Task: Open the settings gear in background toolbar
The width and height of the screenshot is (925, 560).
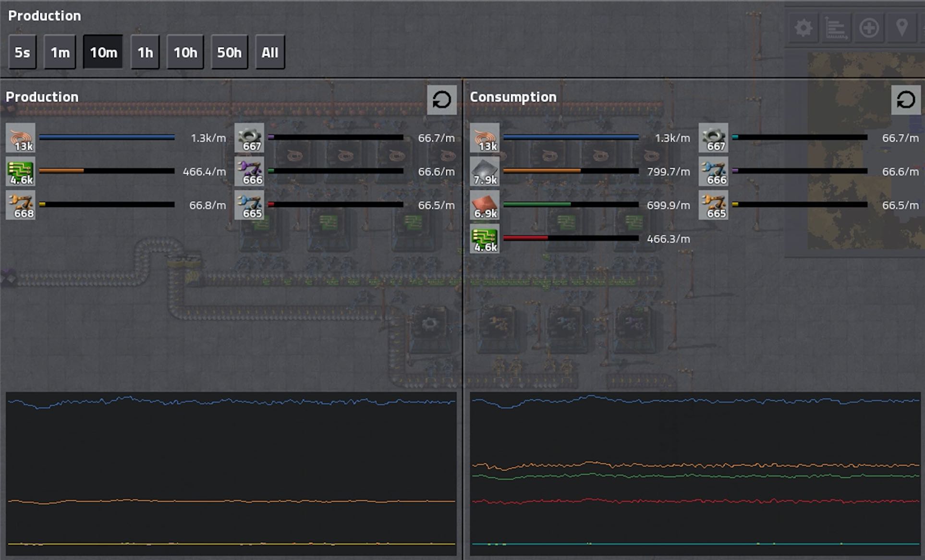Action: 803,28
